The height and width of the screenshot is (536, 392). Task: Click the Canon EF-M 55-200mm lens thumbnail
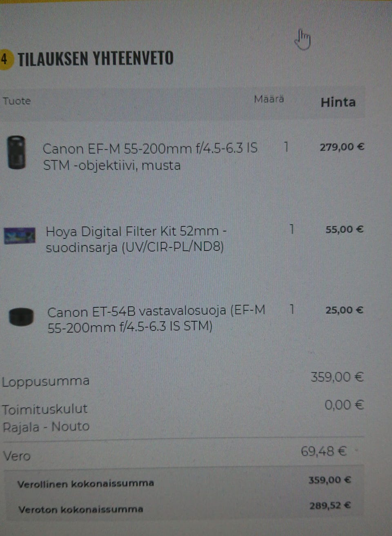pos(17,152)
